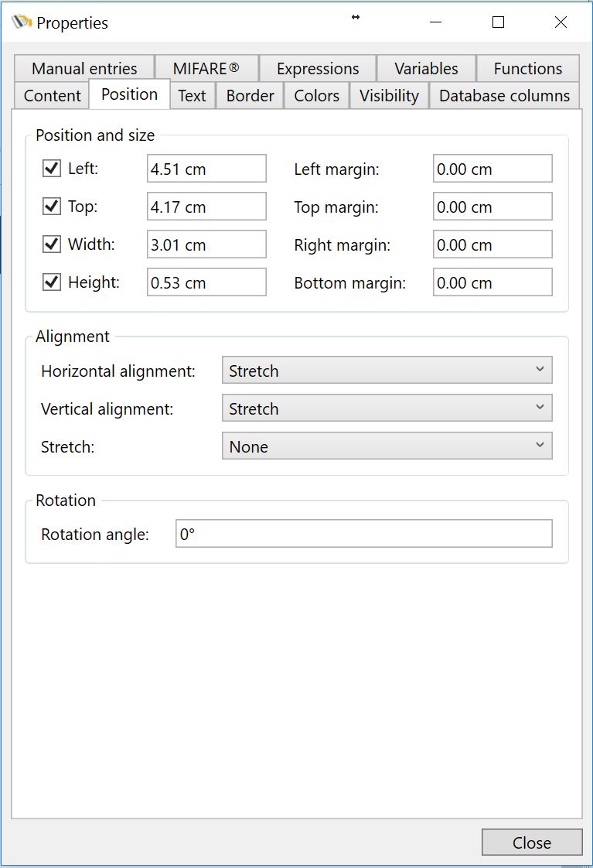Uncheck the Left position checkbox
593x868 pixels.
tap(52, 169)
